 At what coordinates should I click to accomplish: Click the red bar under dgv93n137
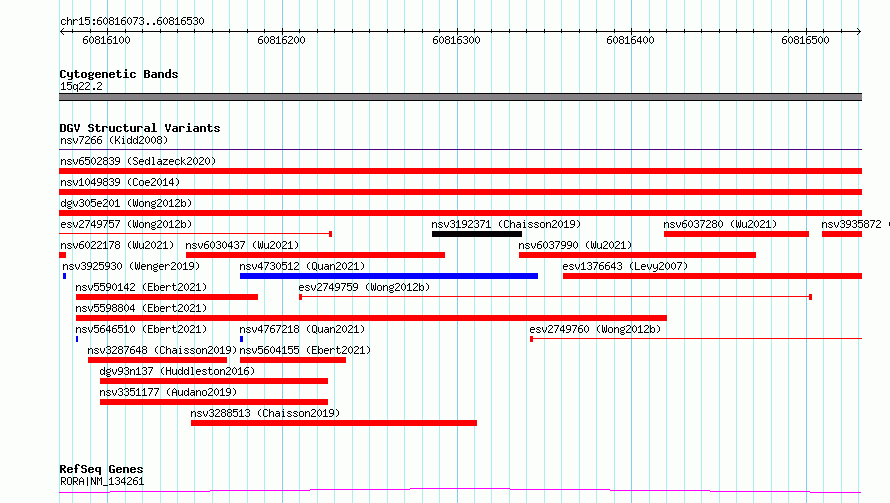tap(214, 381)
